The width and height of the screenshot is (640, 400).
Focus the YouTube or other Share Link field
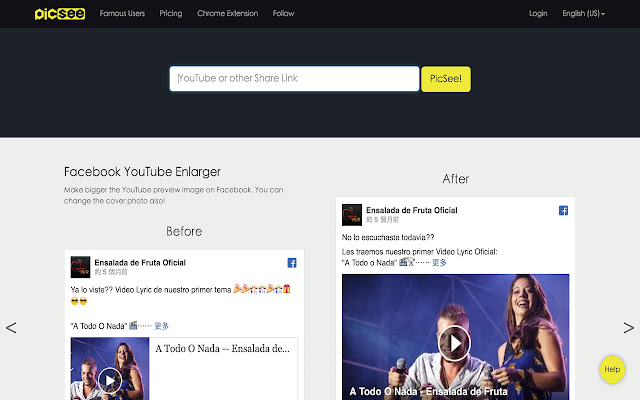coord(294,79)
